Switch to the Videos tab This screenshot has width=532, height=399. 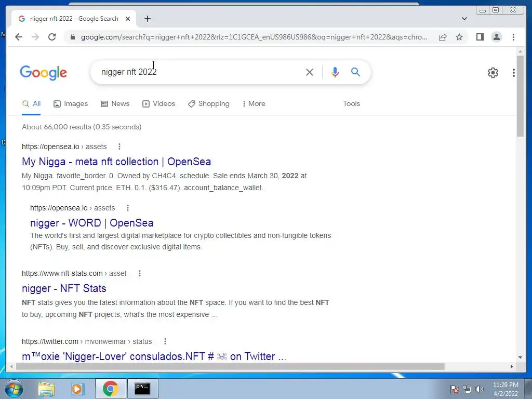pos(158,103)
